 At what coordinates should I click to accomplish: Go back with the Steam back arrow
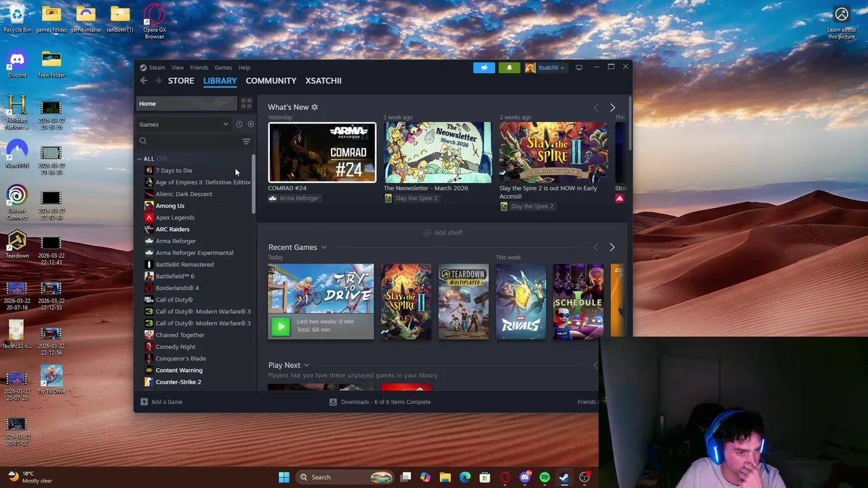[x=144, y=81]
